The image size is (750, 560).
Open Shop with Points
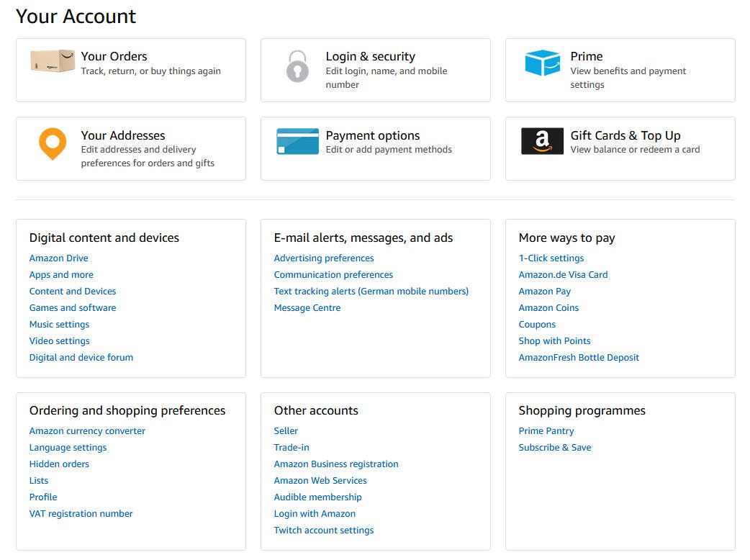554,341
